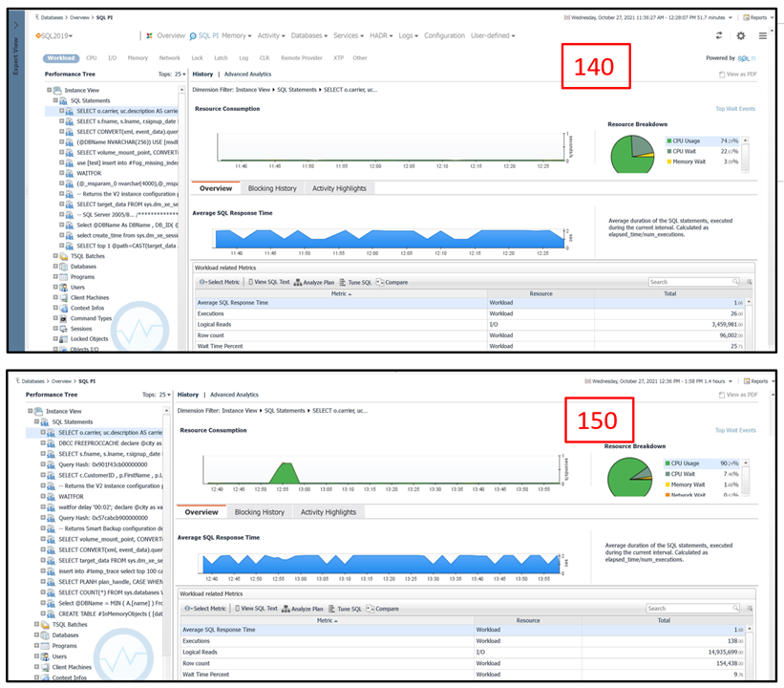Click Analyze Plan in the lower panel

coord(302,609)
